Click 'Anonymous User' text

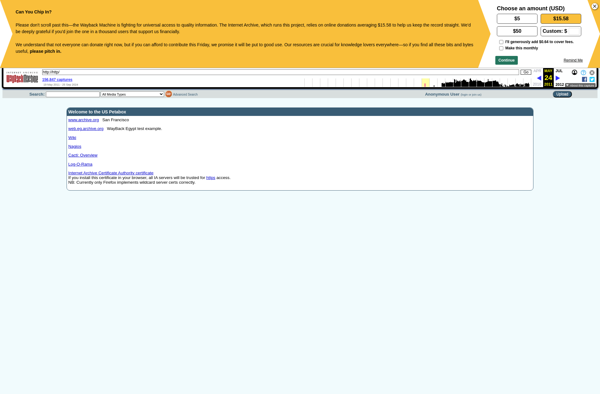pyautogui.click(x=442, y=94)
